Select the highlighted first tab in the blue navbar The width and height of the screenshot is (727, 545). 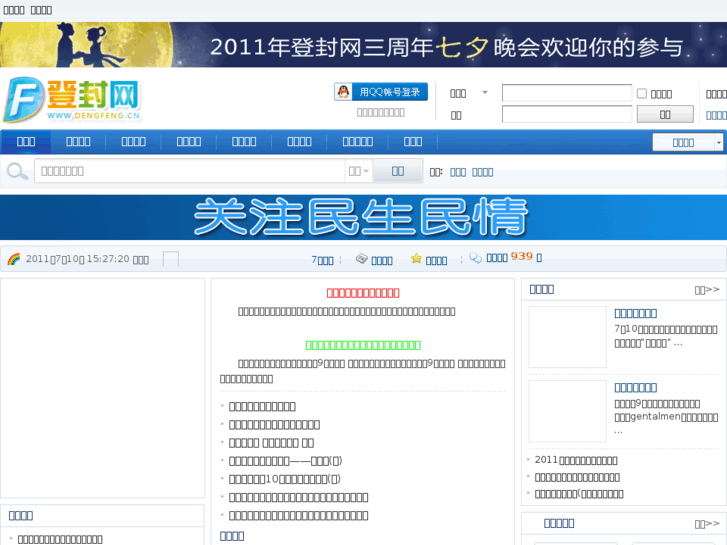tap(26, 141)
